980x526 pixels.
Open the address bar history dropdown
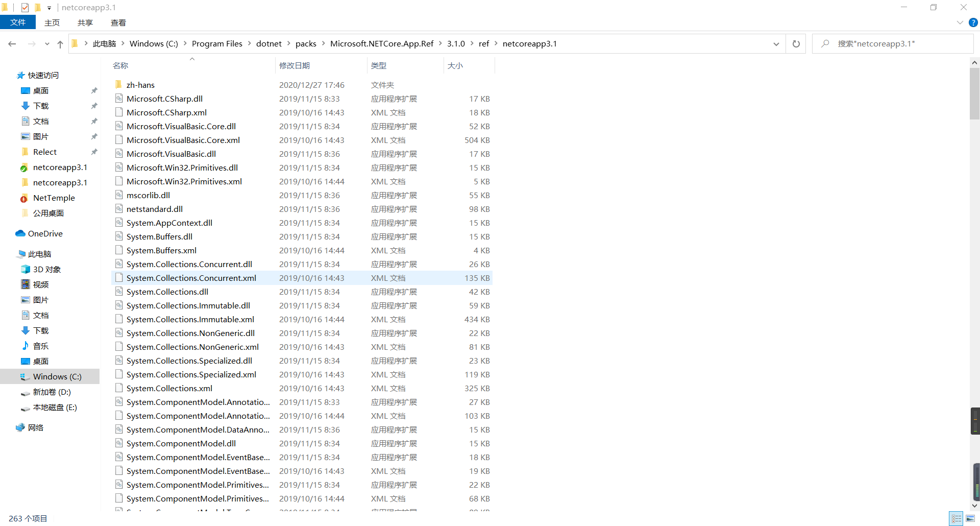point(776,44)
